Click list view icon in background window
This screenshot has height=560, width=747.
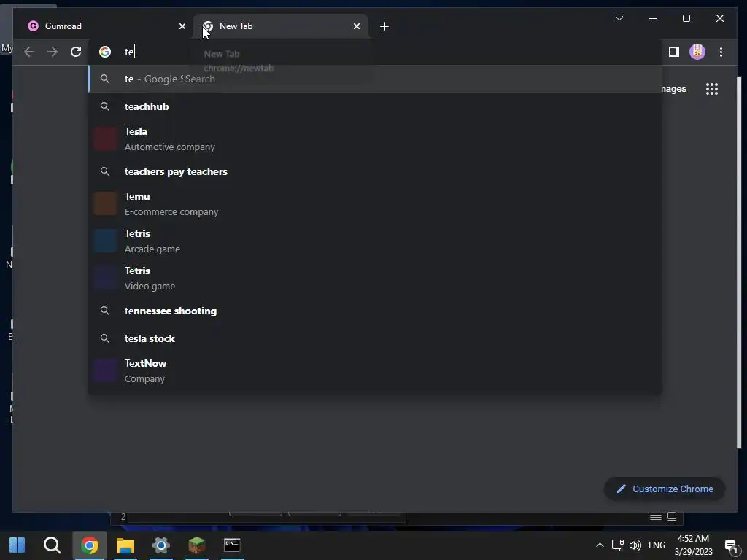(656, 516)
